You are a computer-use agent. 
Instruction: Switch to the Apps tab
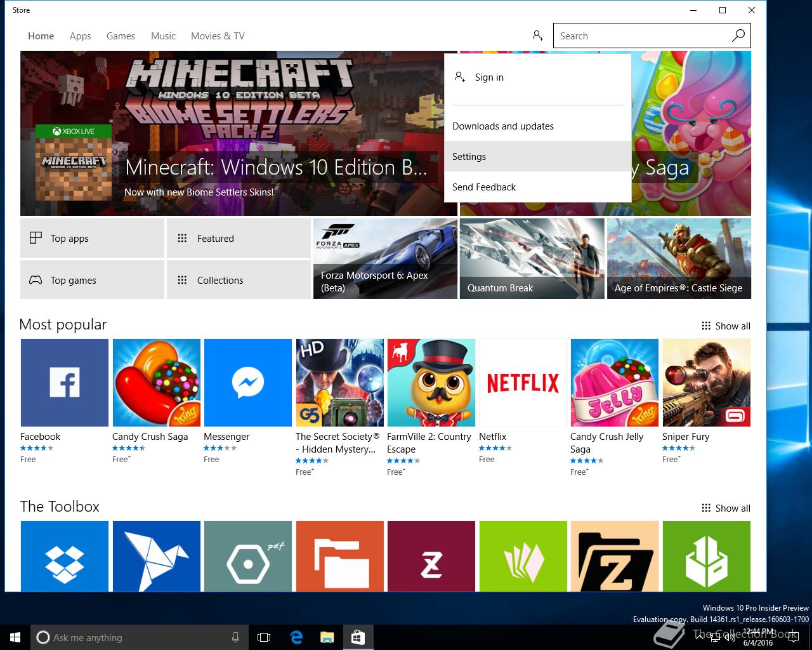coord(81,36)
